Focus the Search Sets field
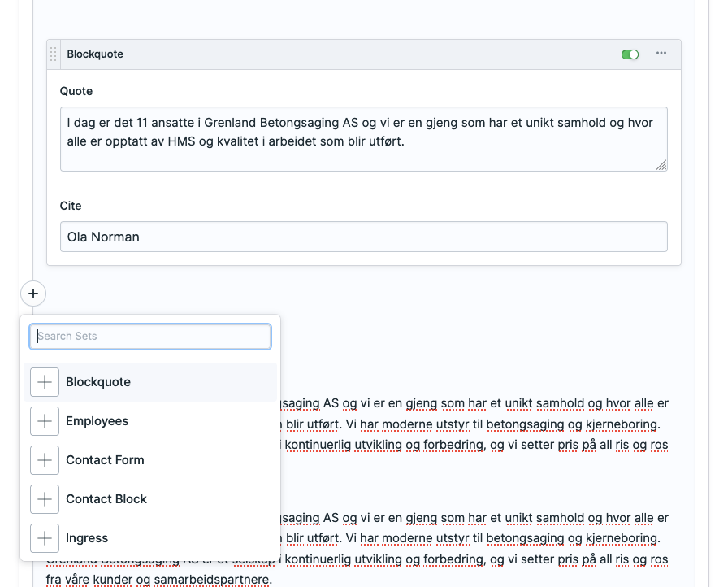This screenshot has height=587, width=728. coord(150,337)
